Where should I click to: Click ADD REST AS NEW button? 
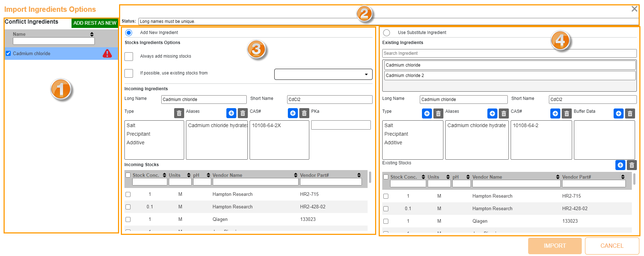[95, 23]
